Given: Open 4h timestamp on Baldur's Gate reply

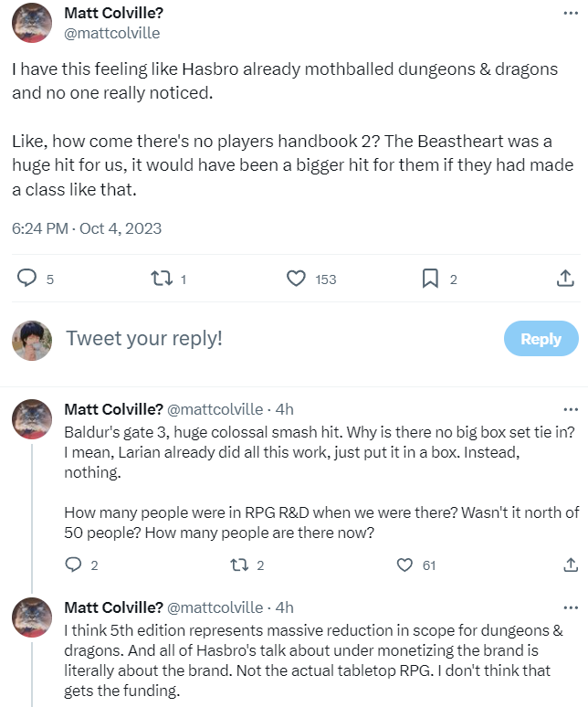Looking at the screenshot, I should (x=285, y=409).
